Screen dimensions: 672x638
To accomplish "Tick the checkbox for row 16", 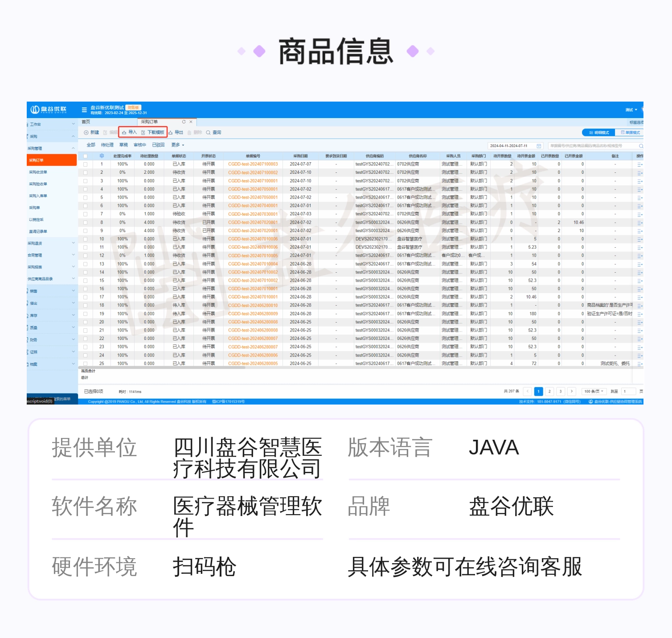I will click(x=85, y=289).
